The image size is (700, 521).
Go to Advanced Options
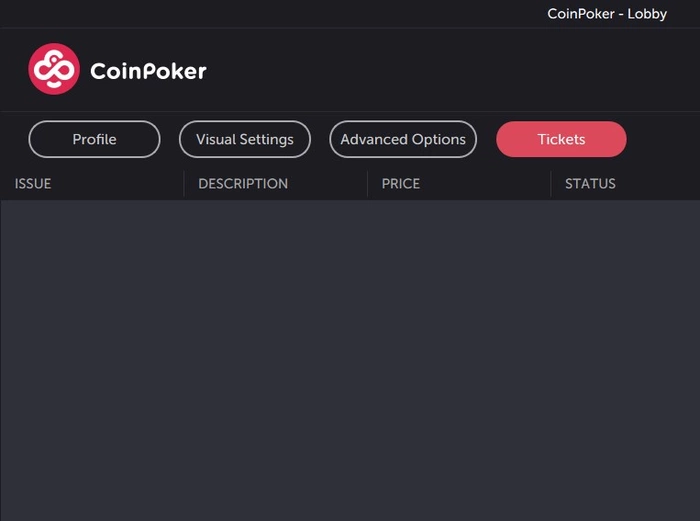pyautogui.click(x=403, y=140)
